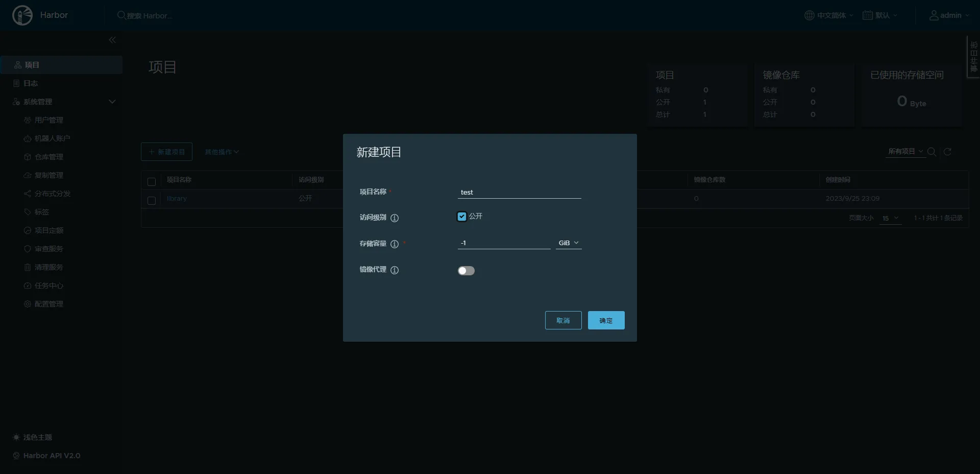
Task: Open the 所有项目 filter dropdown
Action: tap(905, 152)
